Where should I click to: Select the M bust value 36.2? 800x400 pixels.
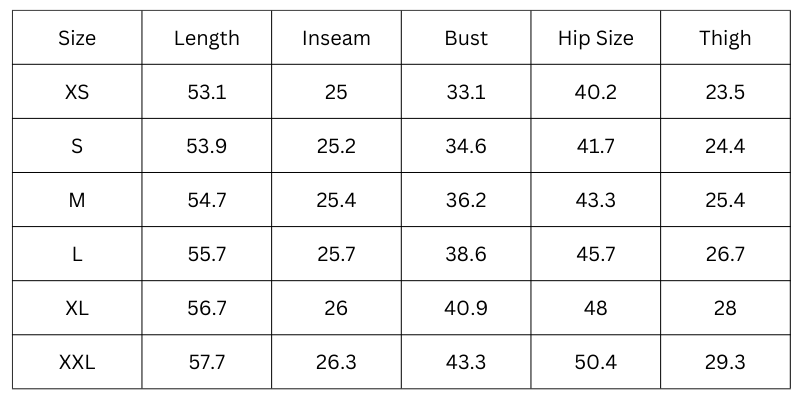466,200
